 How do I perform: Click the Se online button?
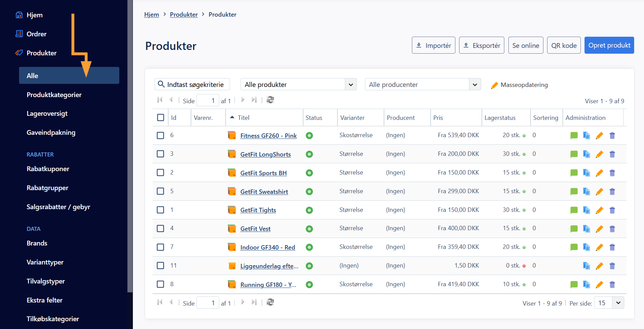click(x=526, y=45)
